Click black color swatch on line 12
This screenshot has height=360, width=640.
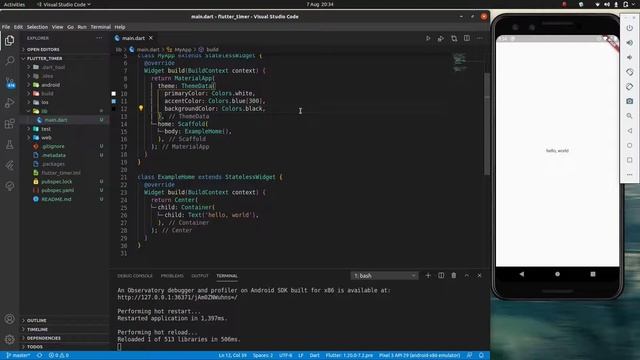pyautogui.click(x=113, y=109)
